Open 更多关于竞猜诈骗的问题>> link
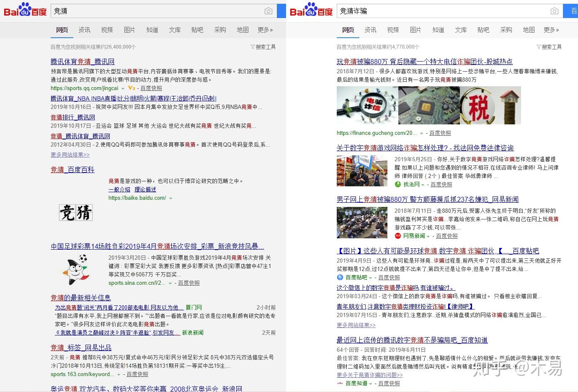The width and height of the screenshot is (578, 392). [x=370, y=375]
